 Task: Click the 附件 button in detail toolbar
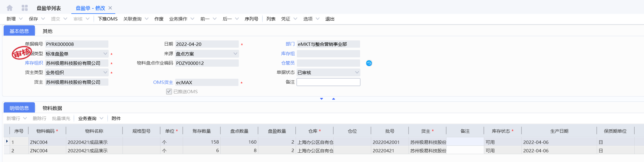click(x=116, y=118)
